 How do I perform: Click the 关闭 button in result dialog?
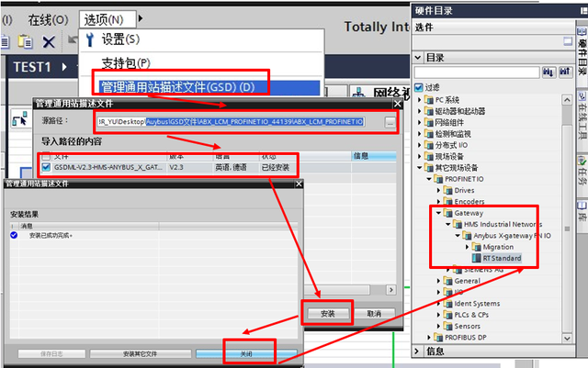pyautogui.click(x=246, y=353)
